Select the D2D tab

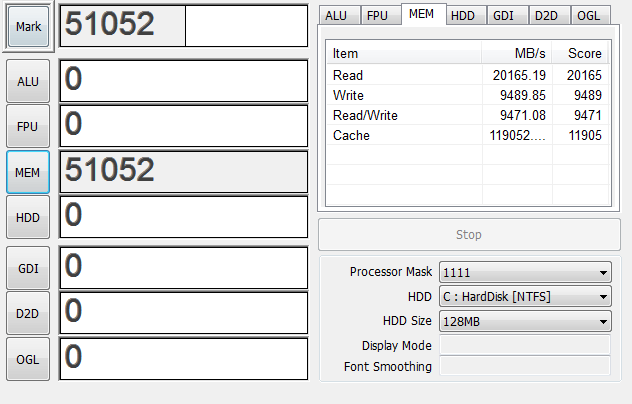pyautogui.click(x=550, y=16)
